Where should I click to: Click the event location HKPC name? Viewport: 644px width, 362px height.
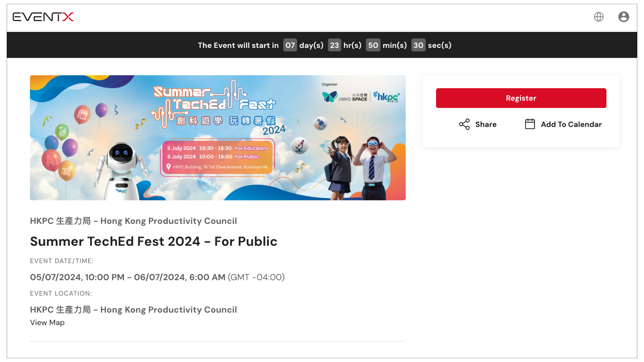point(133,310)
